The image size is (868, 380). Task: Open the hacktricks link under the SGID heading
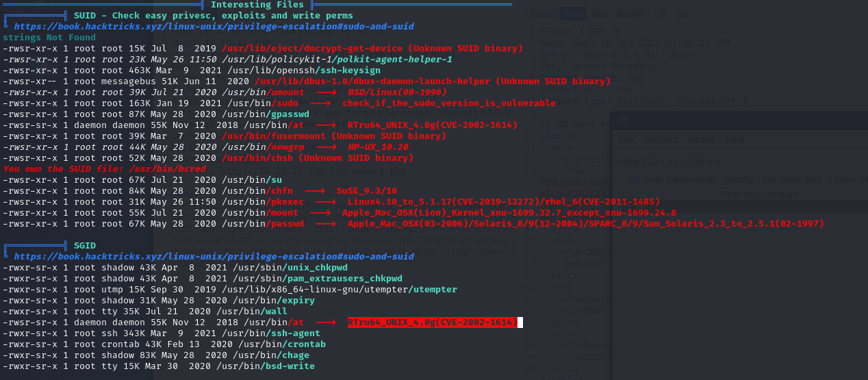pyautogui.click(x=214, y=257)
